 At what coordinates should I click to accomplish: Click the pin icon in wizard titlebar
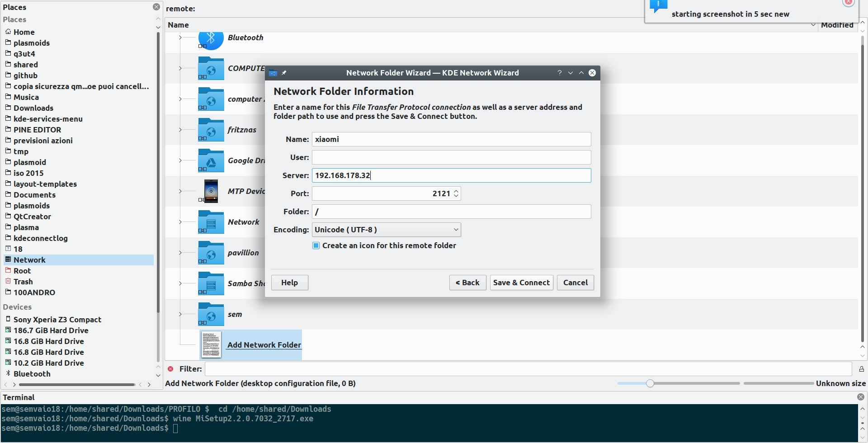point(284,73)
